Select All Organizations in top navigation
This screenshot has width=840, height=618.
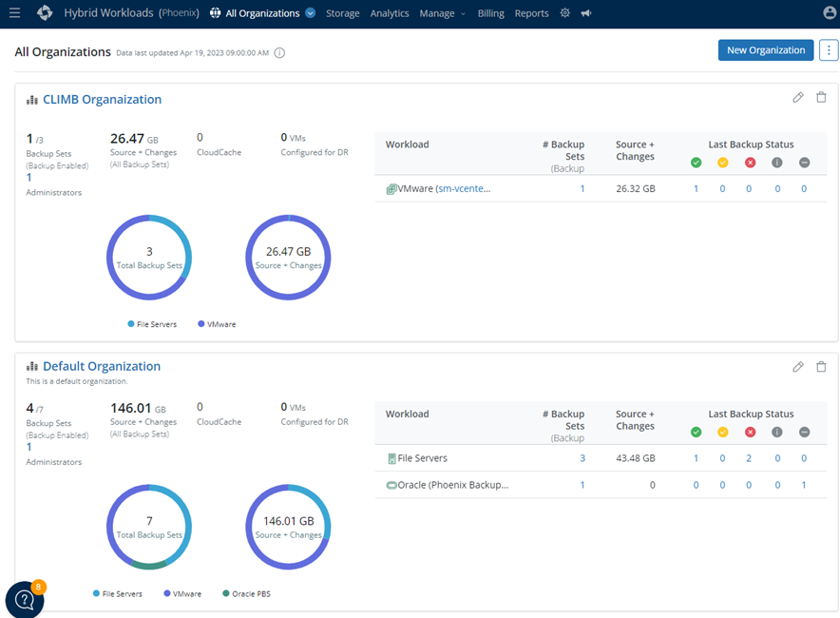(262, 13)
